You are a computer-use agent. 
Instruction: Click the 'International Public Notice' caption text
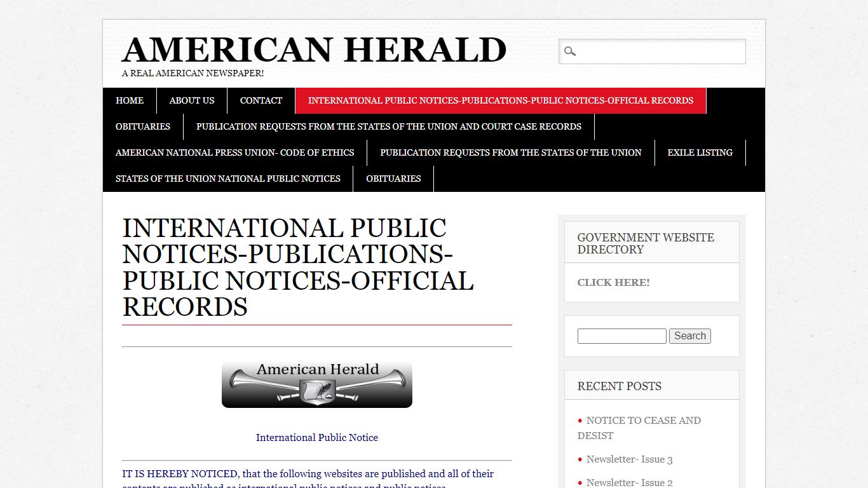pos(317,438)
